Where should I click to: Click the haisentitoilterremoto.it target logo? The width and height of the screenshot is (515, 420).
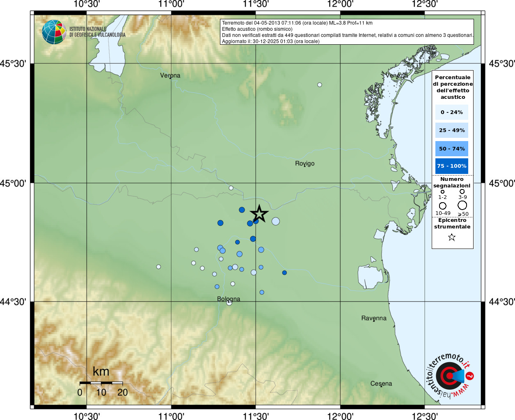pos(449,375)
